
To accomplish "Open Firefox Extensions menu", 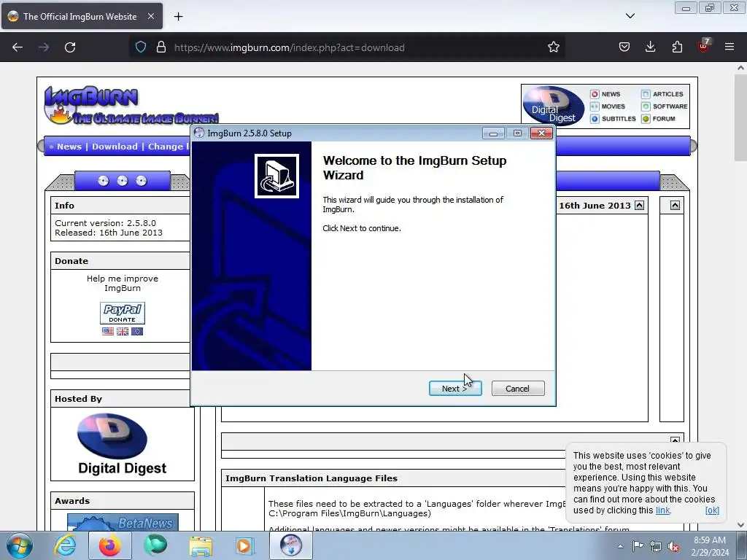I will point(677,47).
